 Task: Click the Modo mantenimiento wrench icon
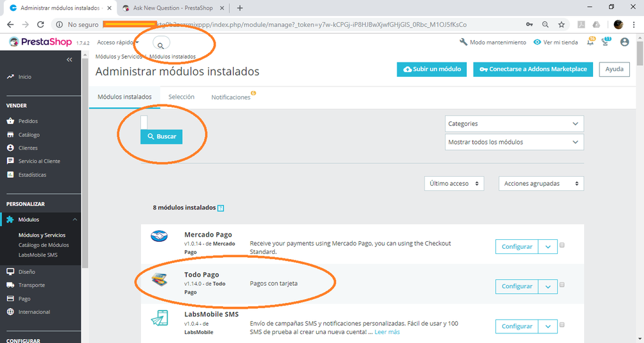click(463, 42)
